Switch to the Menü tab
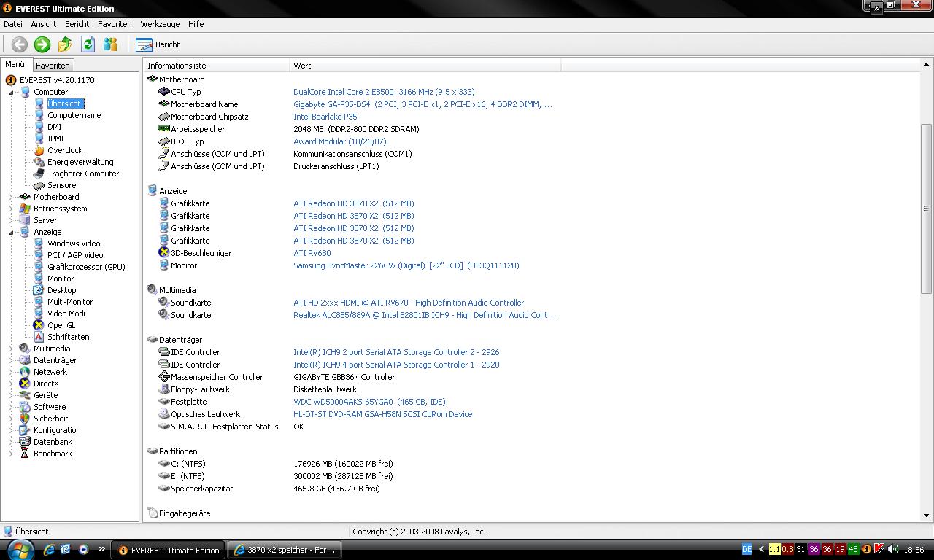 click(15, 64)
